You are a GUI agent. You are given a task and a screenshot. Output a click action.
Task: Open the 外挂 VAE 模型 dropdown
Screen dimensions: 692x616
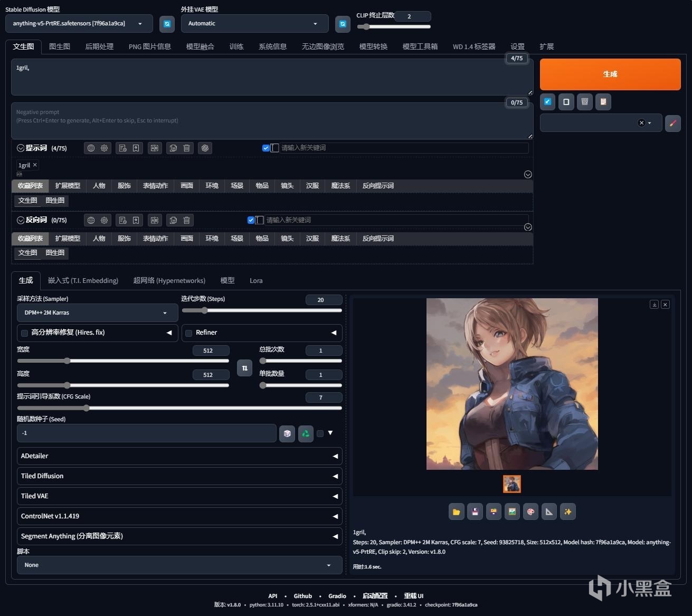(x=254, y=24)
